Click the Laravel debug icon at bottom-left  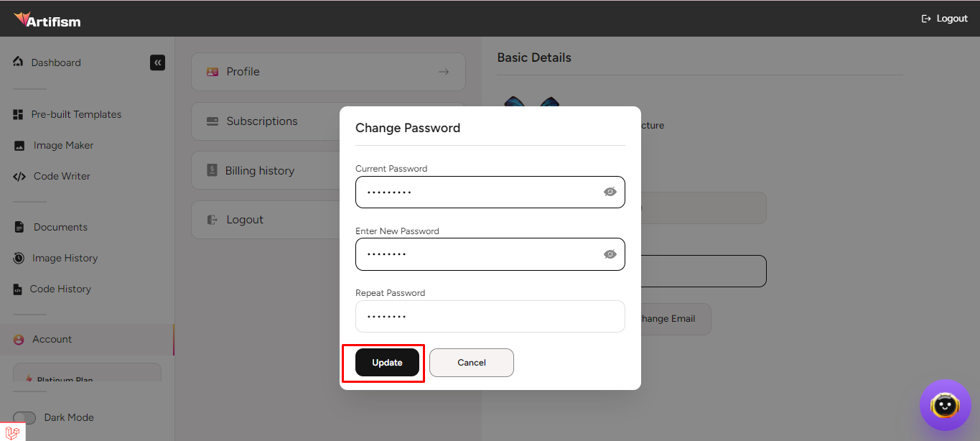(x=12, y=432)
